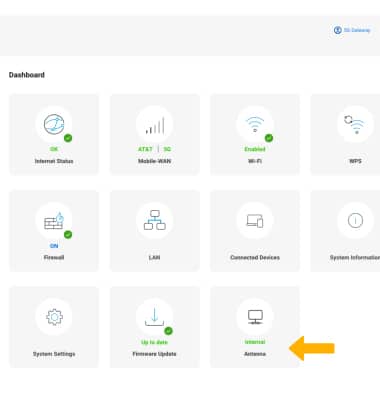This screenshot has height=400, width=380.
Task: Click the Dashboard heading
Action: (27, 75)
